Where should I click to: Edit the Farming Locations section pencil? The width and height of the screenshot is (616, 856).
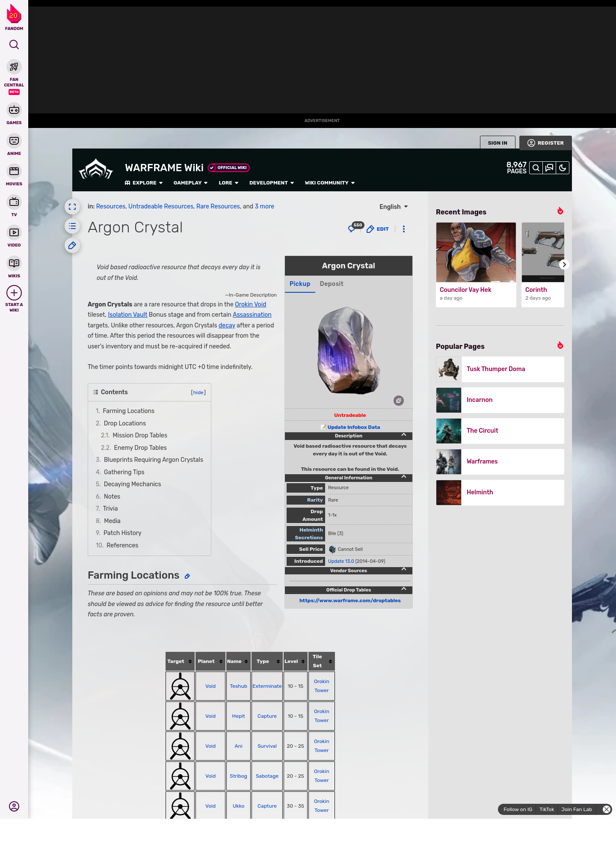click(x=187, y=577)
